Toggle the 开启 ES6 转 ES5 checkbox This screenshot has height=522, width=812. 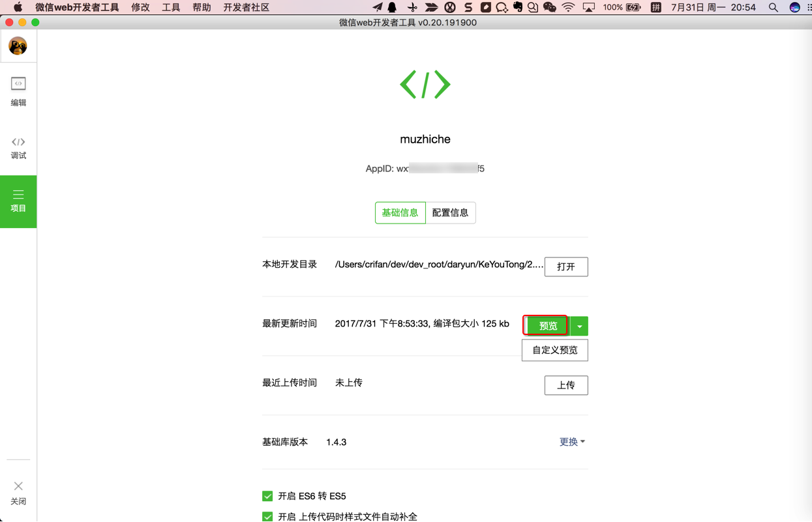pos(267,496)
